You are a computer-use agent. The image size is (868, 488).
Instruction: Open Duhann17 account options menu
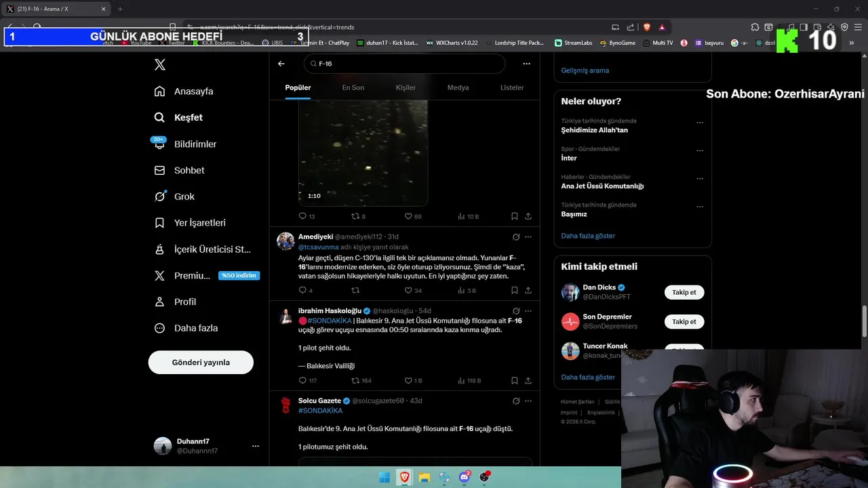pos(256,446)
